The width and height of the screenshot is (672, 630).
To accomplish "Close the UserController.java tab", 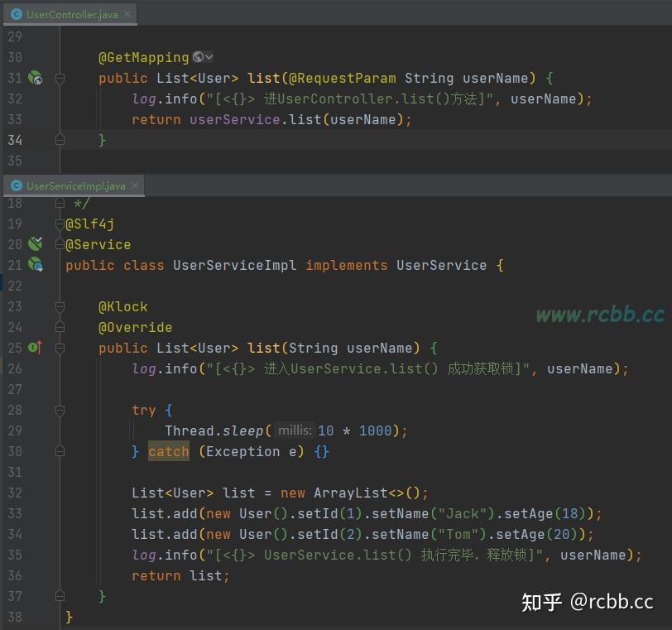I will 128,14.
